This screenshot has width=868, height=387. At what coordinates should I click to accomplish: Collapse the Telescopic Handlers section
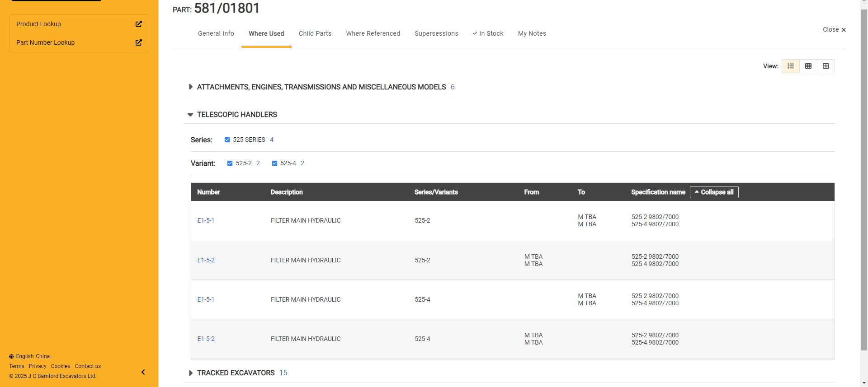(190, 115)
